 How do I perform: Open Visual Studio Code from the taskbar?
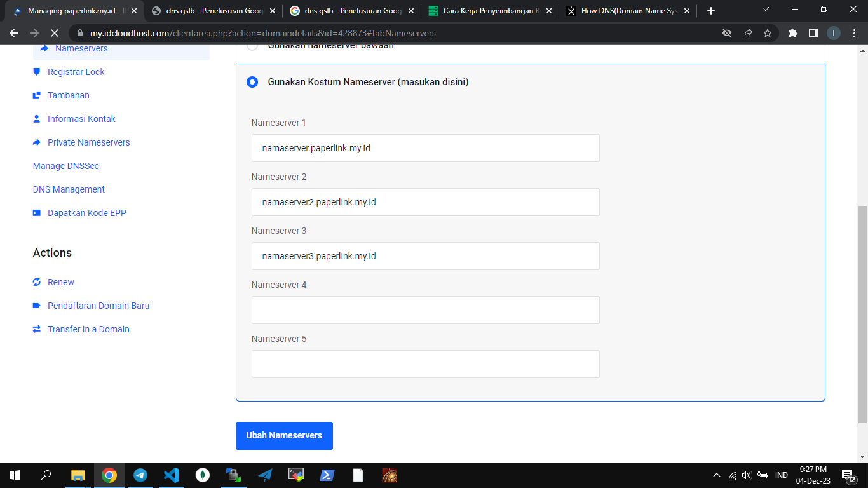pyautogui.click(x=171, y=475)
